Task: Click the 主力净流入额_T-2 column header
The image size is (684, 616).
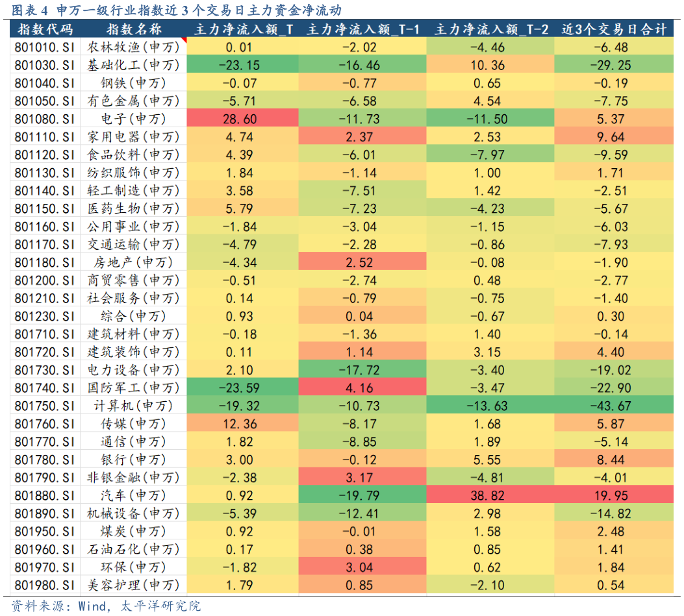Action: click(x=490, y=29)
